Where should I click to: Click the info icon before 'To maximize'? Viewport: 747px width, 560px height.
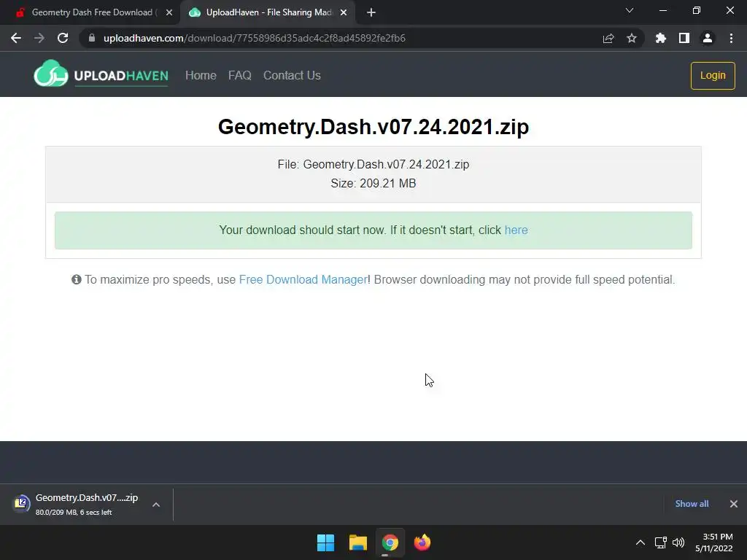click(76, 279)
